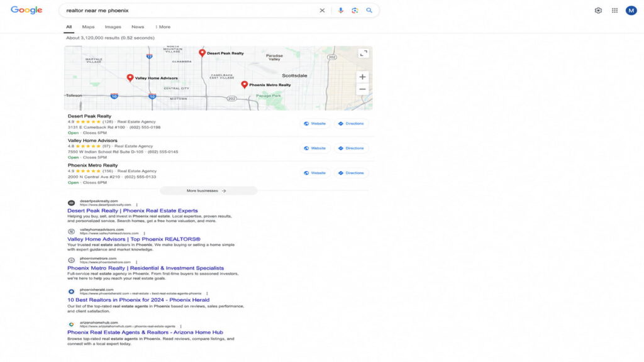The image size is (644, 362).
Task: Click the 2000 N Central Ave address
Action: [x=94, y=177]
